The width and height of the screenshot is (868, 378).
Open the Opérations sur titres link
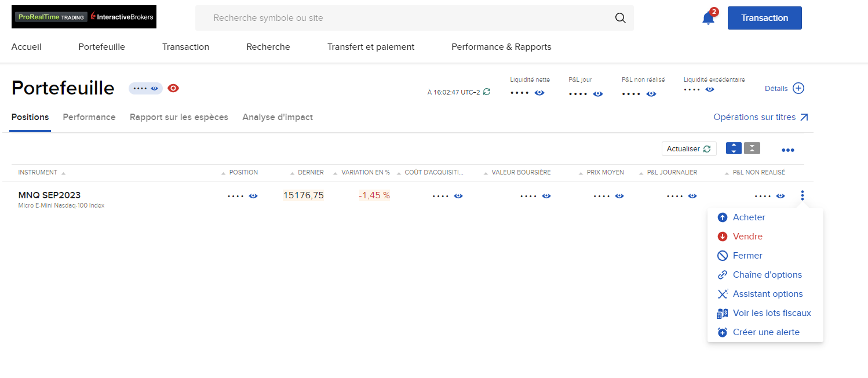[x=761, y=117]
